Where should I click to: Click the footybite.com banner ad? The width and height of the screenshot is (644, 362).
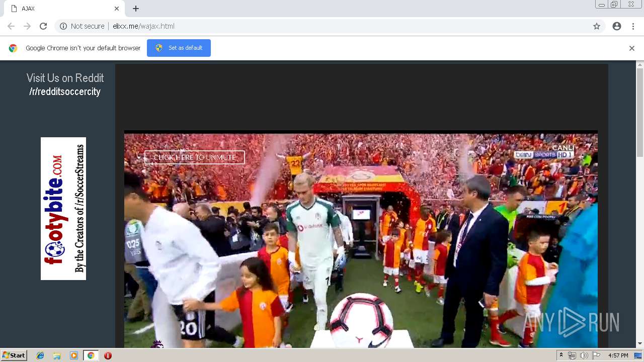63,209
